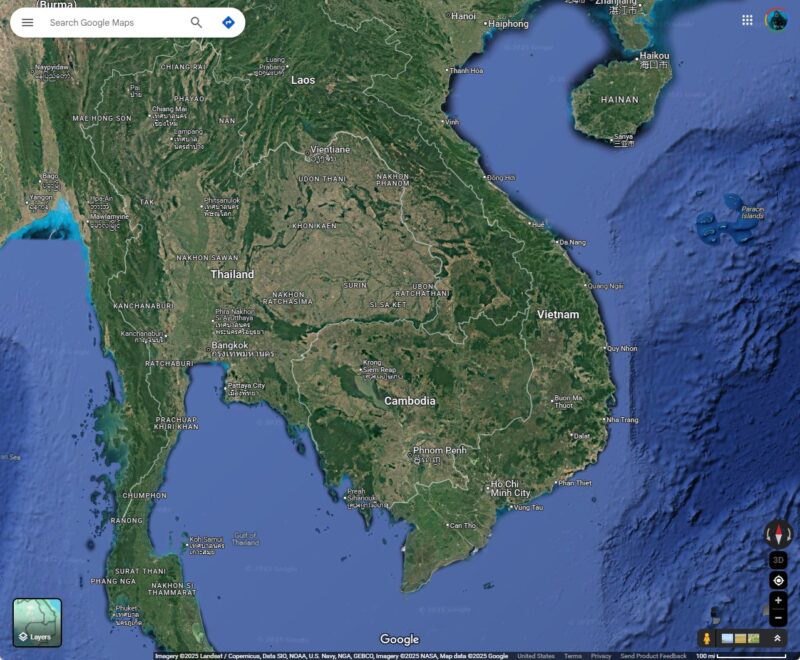Click the Pegman Street View figure

707,638
